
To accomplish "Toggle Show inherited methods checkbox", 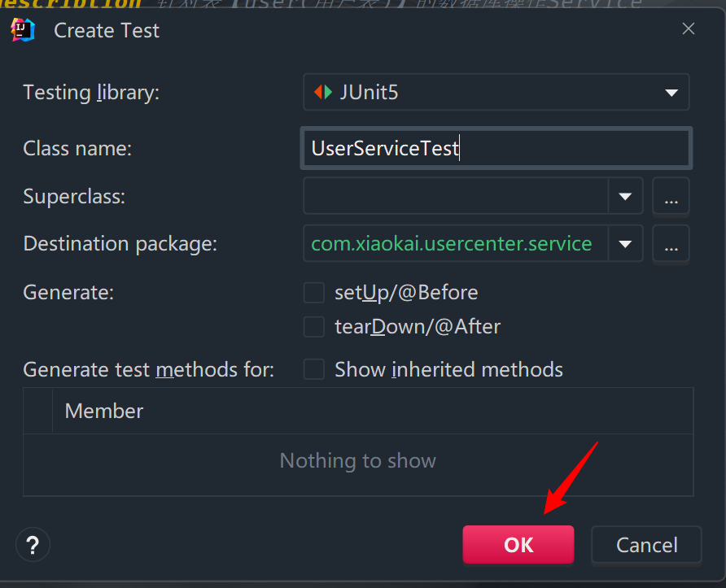I will click(314, 370).
